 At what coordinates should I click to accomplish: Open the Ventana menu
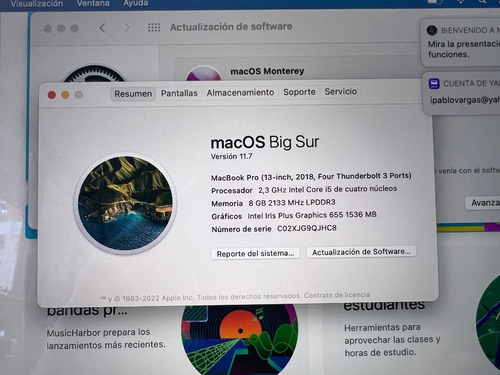[x=93, y=3]
